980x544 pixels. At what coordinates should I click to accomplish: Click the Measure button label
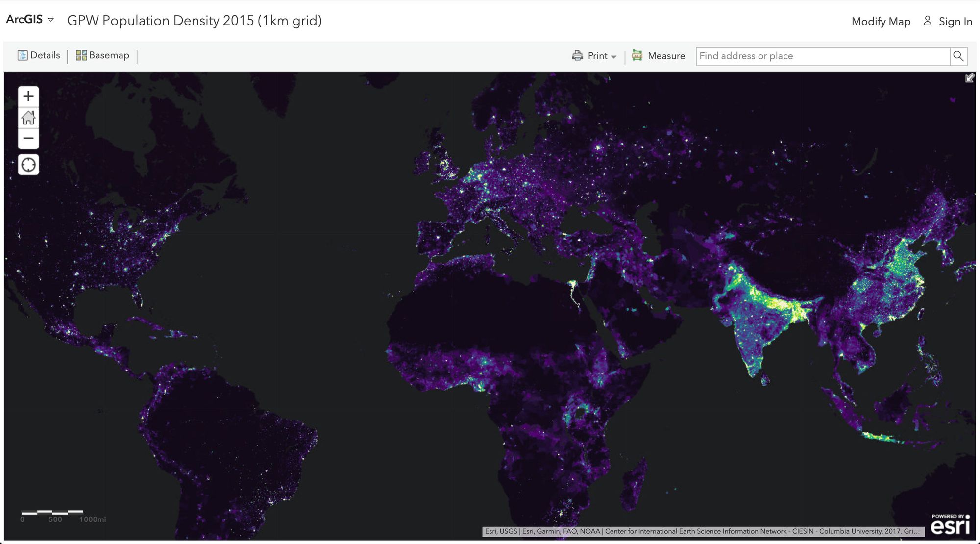(x=666, y=56)
